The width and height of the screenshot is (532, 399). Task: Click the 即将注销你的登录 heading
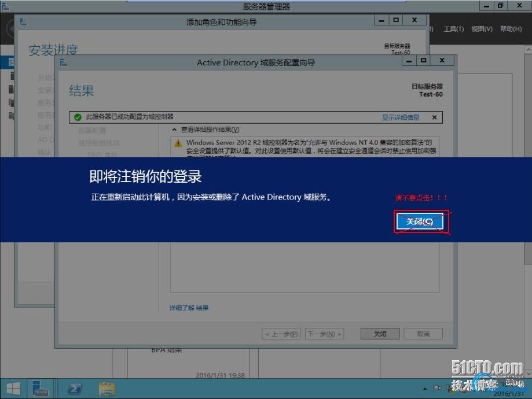(145, 176)
